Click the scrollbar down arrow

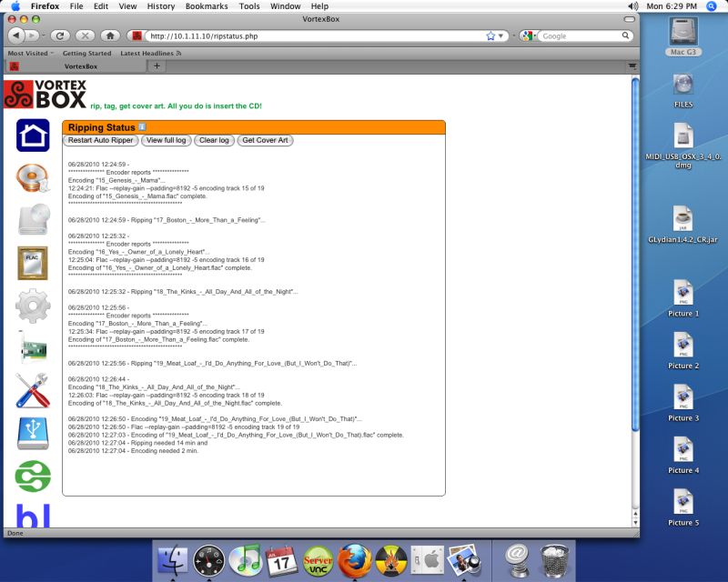635,523
